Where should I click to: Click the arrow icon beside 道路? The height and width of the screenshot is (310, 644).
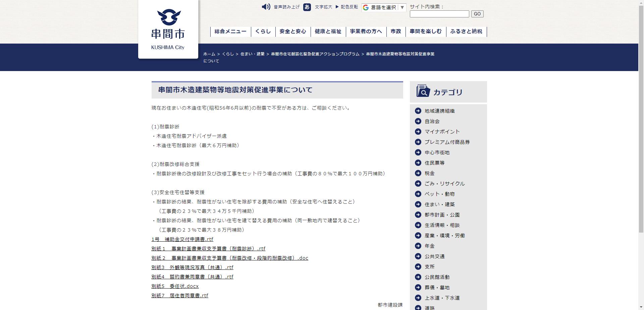coord(418,308)
